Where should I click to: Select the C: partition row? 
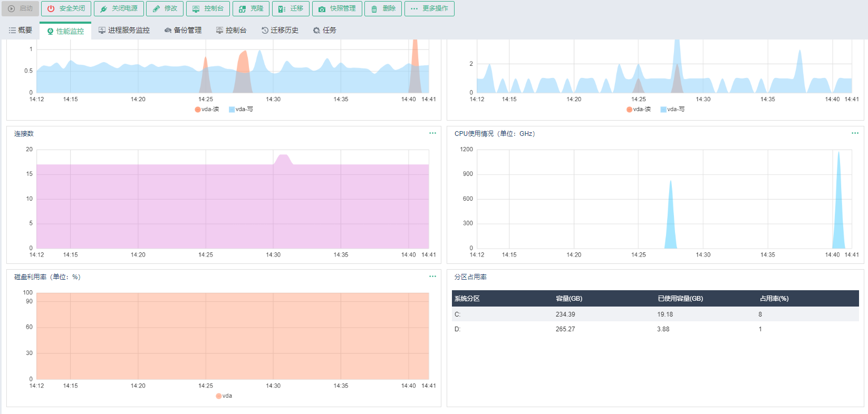655,314
